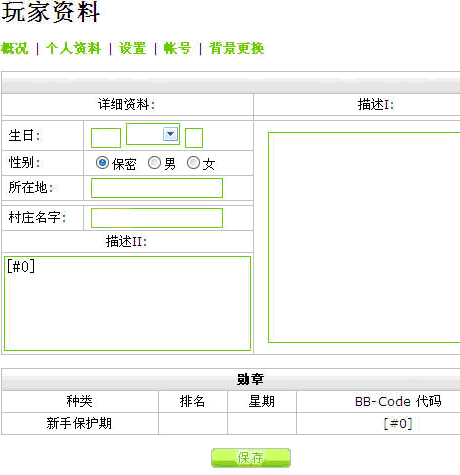Expand the birthday month dropdown arrow
The height and width of the screenshot is (475, 460).
tap(171, 134)
